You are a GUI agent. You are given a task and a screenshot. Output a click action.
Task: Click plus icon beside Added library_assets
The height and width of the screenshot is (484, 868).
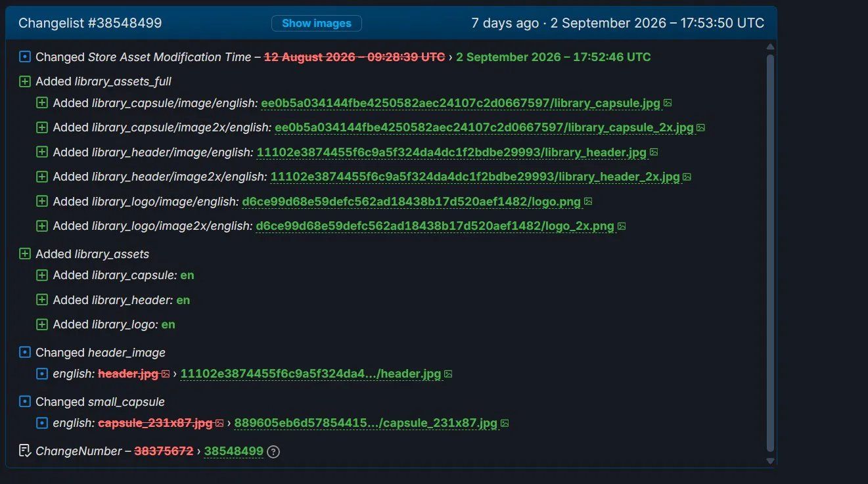[25, 253]
